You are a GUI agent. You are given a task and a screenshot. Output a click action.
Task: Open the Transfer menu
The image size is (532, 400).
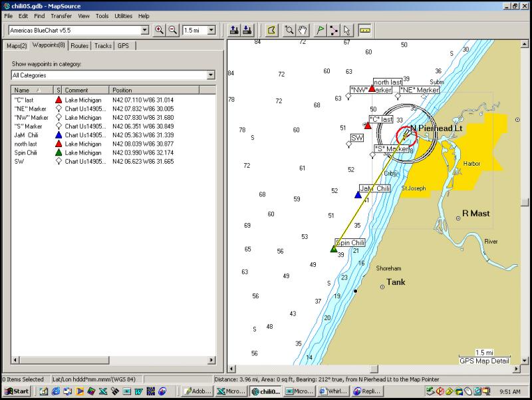(61, 15)
